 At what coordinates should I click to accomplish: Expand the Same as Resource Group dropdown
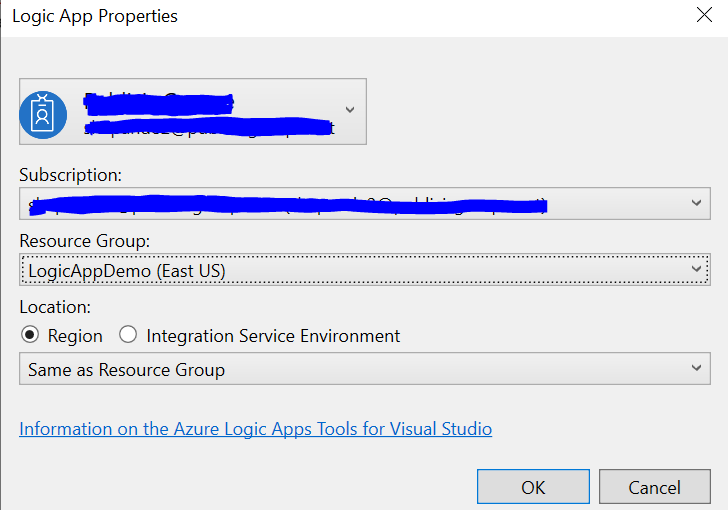(364, 369)
